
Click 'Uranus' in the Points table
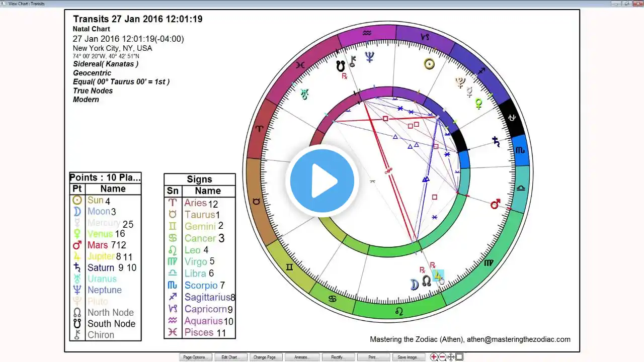[x=102, y=279]
